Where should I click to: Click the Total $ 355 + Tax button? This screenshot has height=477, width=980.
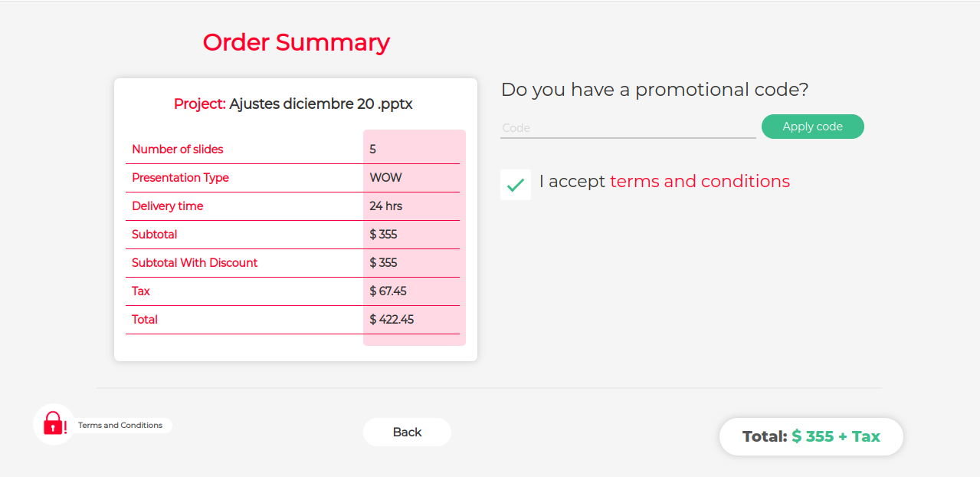[811, 436]
